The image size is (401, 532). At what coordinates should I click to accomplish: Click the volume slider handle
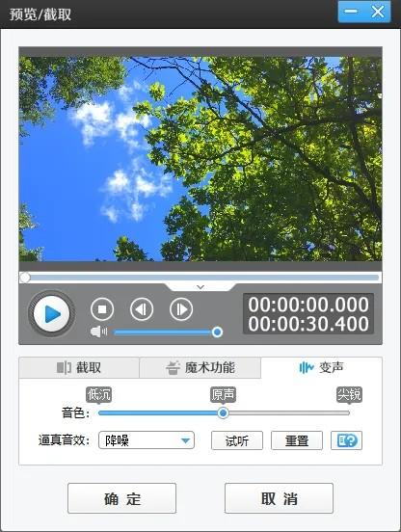[x=217, y=332]
